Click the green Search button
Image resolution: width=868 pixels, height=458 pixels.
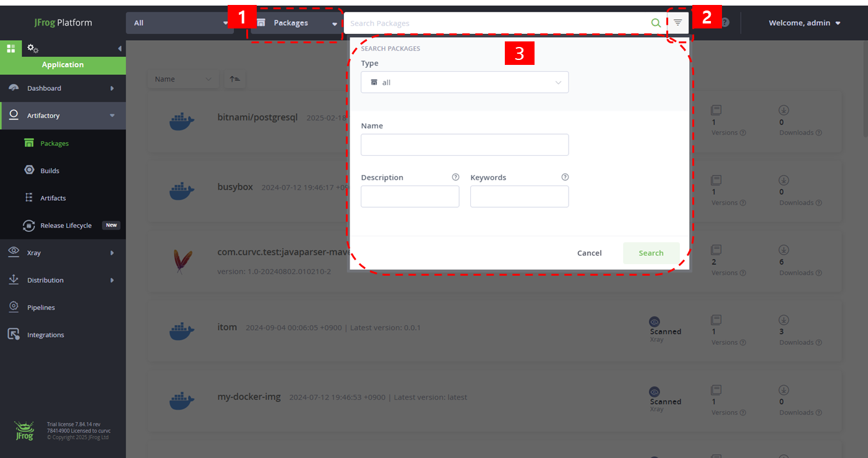coord(651,253)
